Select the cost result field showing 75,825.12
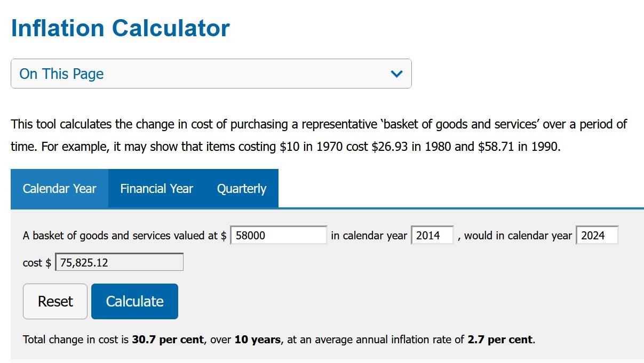 [119, 262]
